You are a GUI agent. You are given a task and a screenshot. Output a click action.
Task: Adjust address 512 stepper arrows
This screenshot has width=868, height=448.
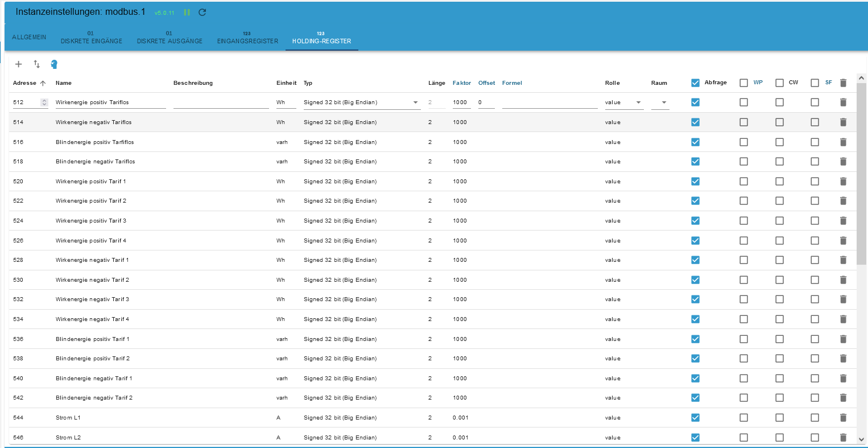pos(44,102)
